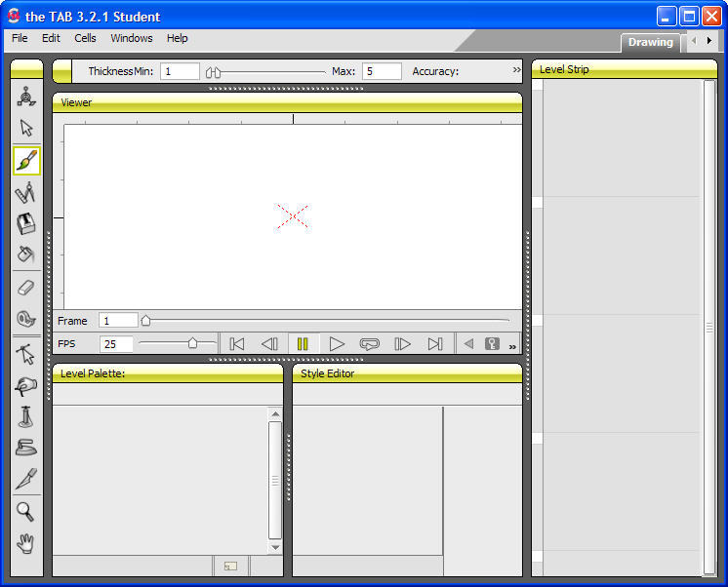Image resolution: width=728 pixels, height=587 pixels.
Task: Pick the Tape tool icon
Action: click(26, 319)
